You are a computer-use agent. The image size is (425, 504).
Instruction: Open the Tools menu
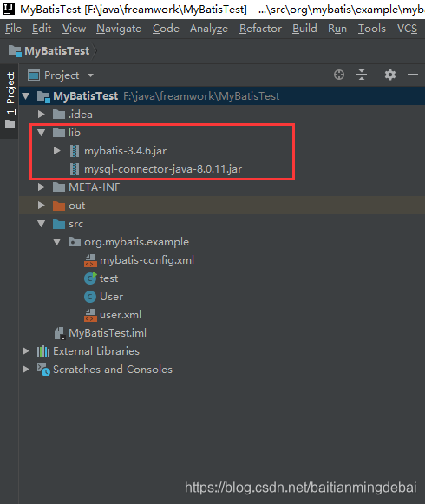pos(372,29)
